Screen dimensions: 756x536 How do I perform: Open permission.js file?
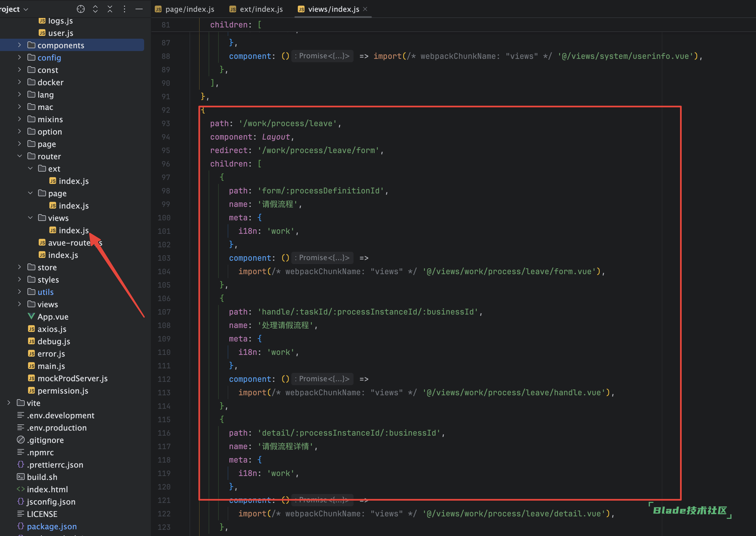click(x=58, y=391)
